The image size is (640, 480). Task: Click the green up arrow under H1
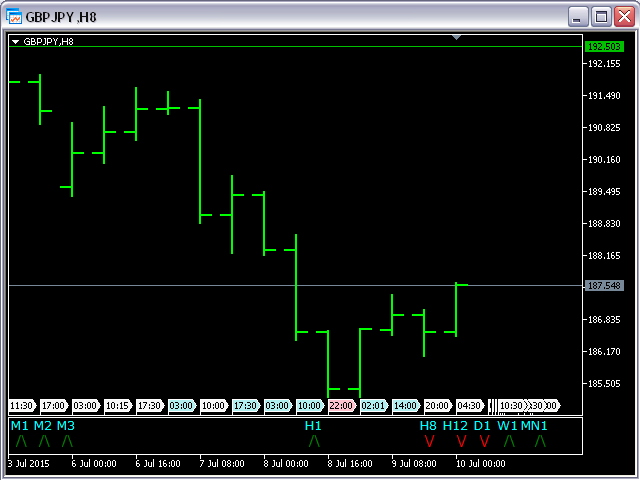(314, 441)
